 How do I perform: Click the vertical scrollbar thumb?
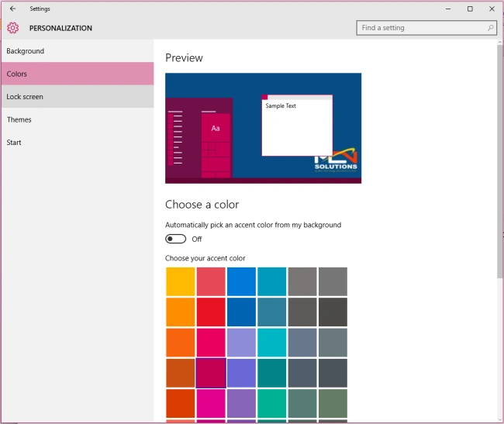500,161
